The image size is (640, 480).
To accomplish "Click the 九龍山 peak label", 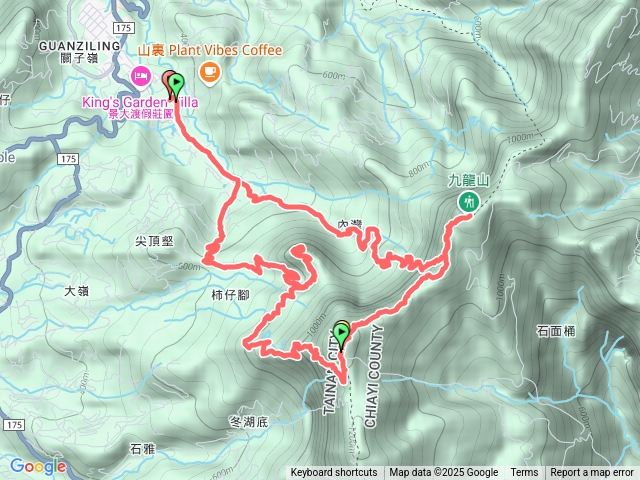I will [469, 180].
